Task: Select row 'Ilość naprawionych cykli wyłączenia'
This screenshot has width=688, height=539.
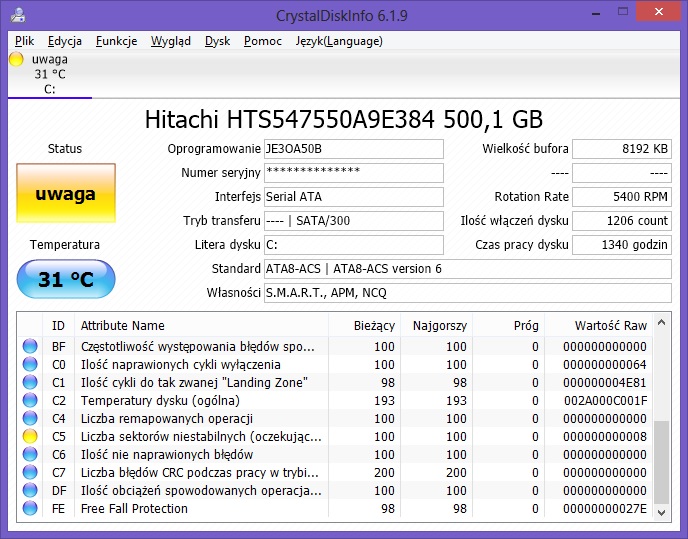Action: click(x=335, y=364)
